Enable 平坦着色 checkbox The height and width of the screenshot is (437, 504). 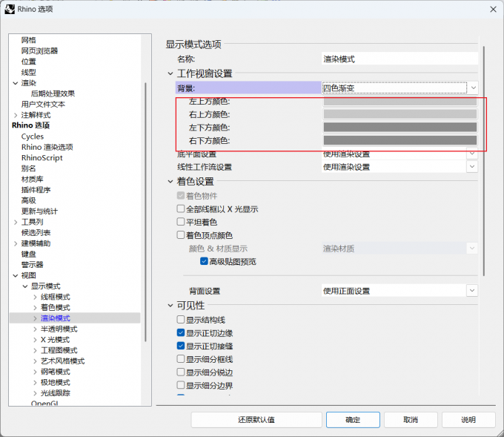181,222
